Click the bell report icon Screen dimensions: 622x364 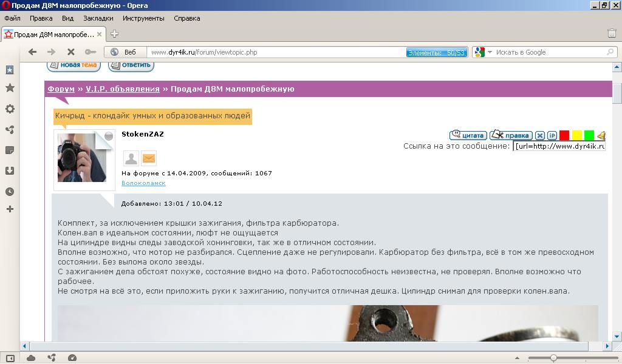(601, 135)
